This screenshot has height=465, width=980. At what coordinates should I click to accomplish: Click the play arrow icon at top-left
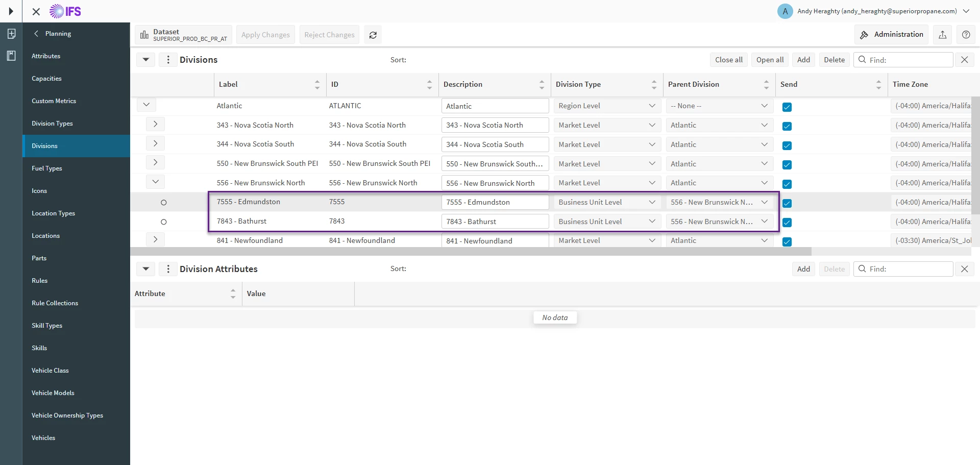11,11
